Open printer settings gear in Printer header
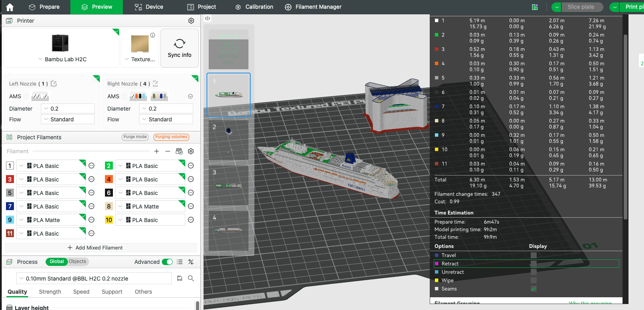Image resolution: width=644 pixels, height=310 pixels. (x=191, y=21)
